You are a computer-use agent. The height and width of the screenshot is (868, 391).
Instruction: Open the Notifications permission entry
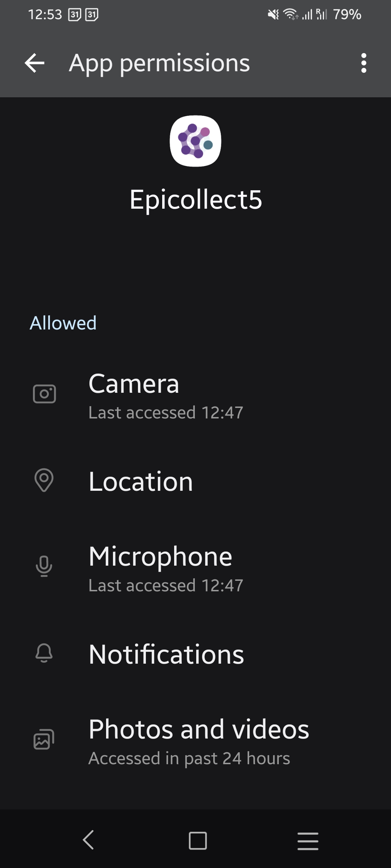[195, 655]
